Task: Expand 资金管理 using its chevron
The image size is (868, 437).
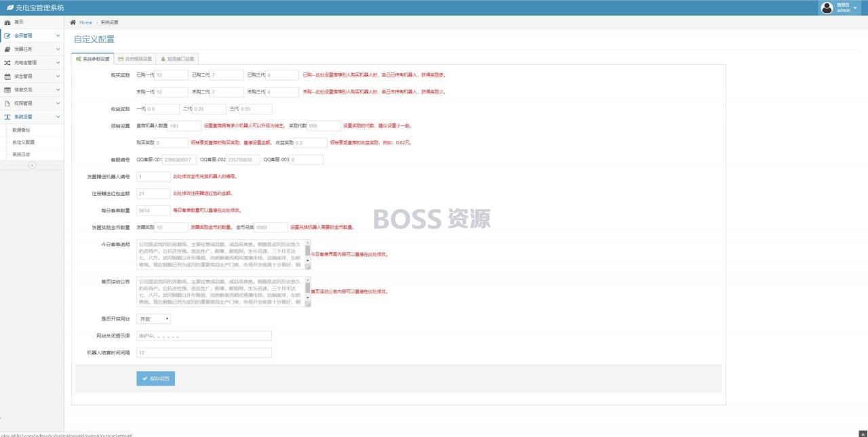Action: 58,76
